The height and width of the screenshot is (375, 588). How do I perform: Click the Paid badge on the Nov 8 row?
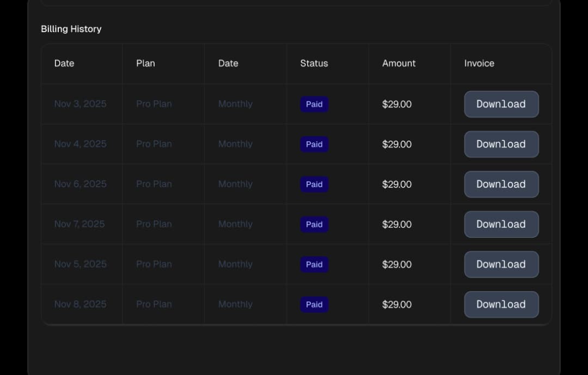coord(314,304)
